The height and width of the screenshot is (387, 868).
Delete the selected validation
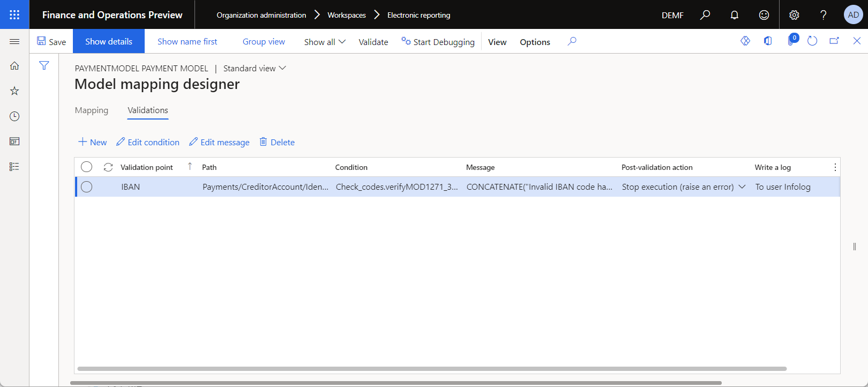point(277,142)
